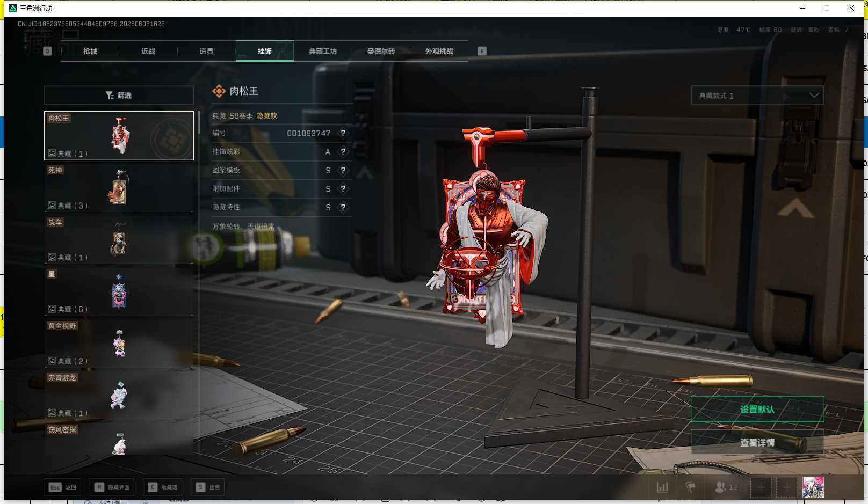This screenshot has height=504, width=868.
Task: Click the 帧率 60 frame rate readout
Action: 770,30
